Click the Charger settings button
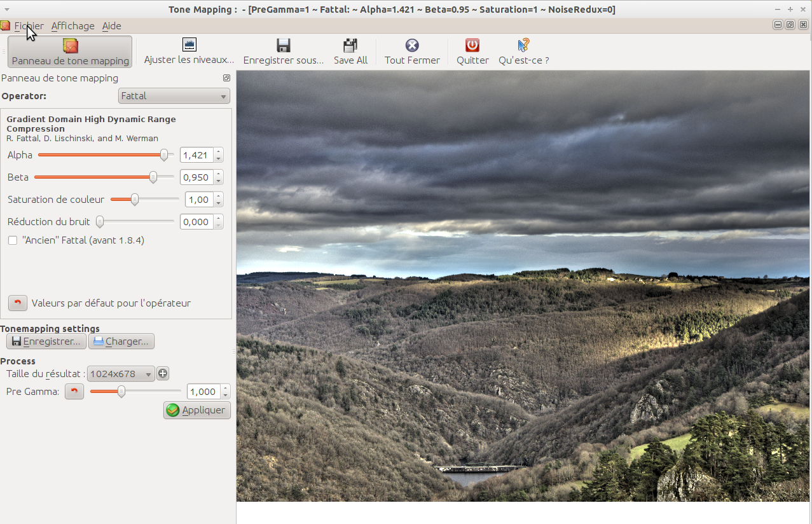Viewport: 812px width, 524px height. click(121, 341)
